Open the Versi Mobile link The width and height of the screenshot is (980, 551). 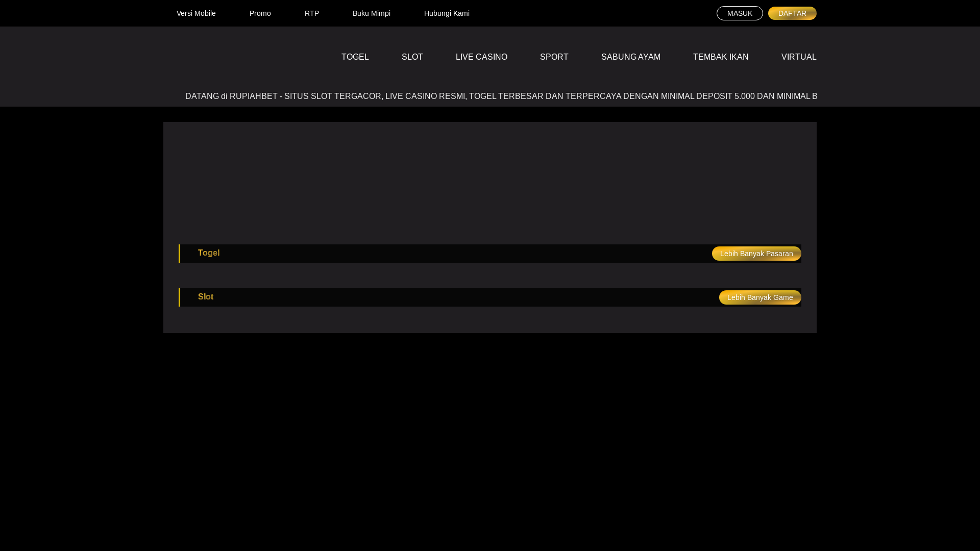coord(196,13)
